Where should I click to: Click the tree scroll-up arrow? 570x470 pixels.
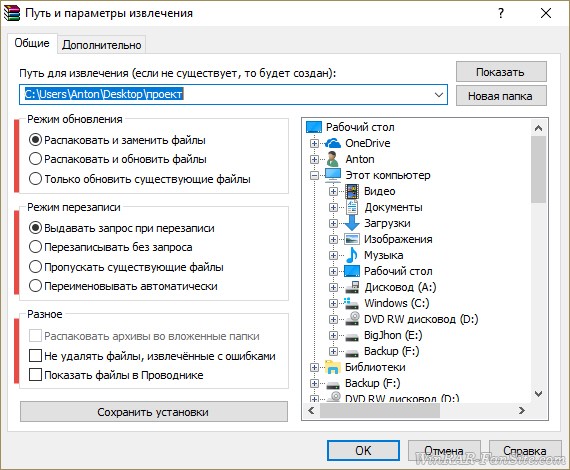tap(538, 128)
